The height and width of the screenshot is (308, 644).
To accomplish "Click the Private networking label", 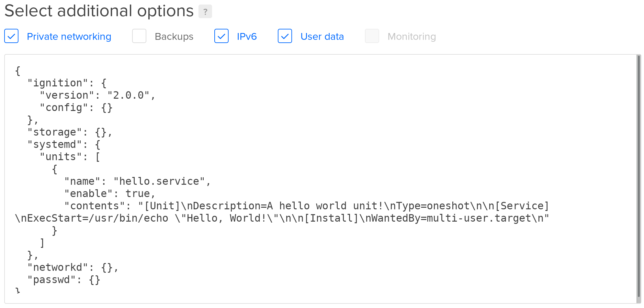I will (x=69, y=37).
